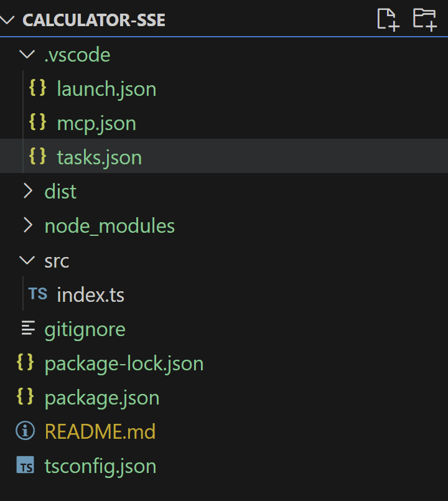Open the package.json file
Image resolution: width=448 pixels, height=501 pixels.
tap(102, 398)
